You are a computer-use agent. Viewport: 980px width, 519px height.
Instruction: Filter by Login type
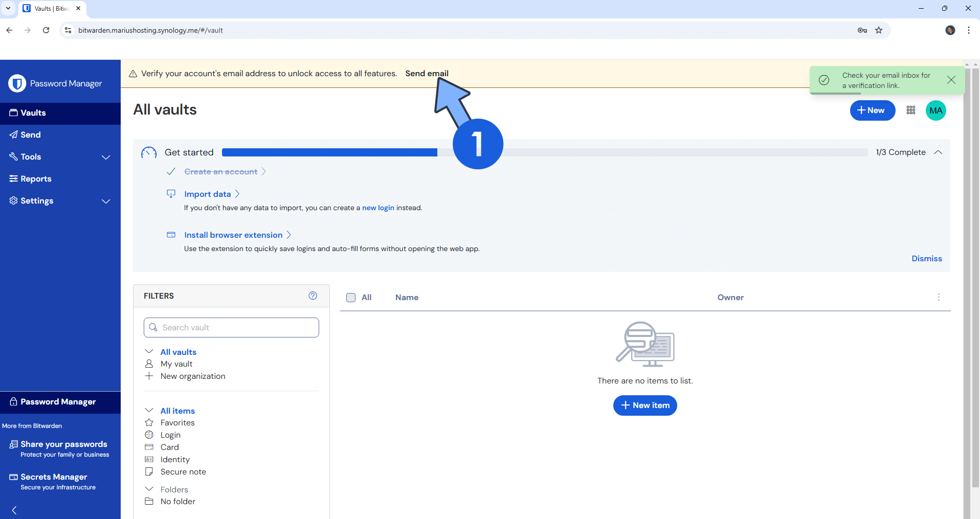click(x=170, y=435)
